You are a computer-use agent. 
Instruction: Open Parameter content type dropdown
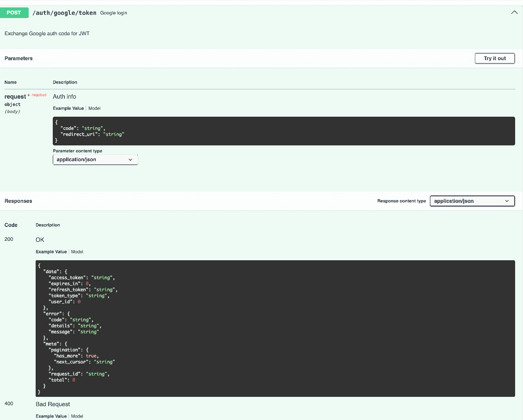coord(95,159)
